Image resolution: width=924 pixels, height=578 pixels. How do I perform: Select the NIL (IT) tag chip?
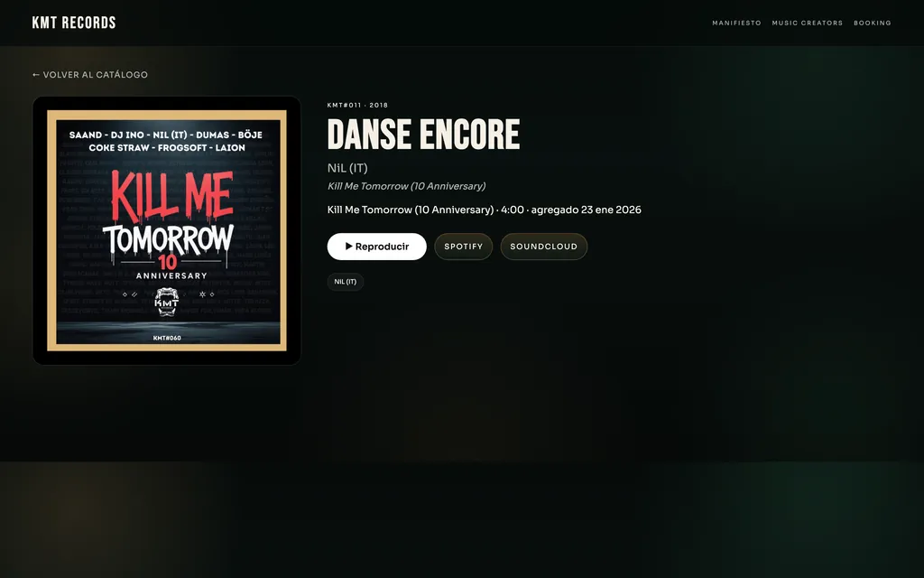coord(346,282)
